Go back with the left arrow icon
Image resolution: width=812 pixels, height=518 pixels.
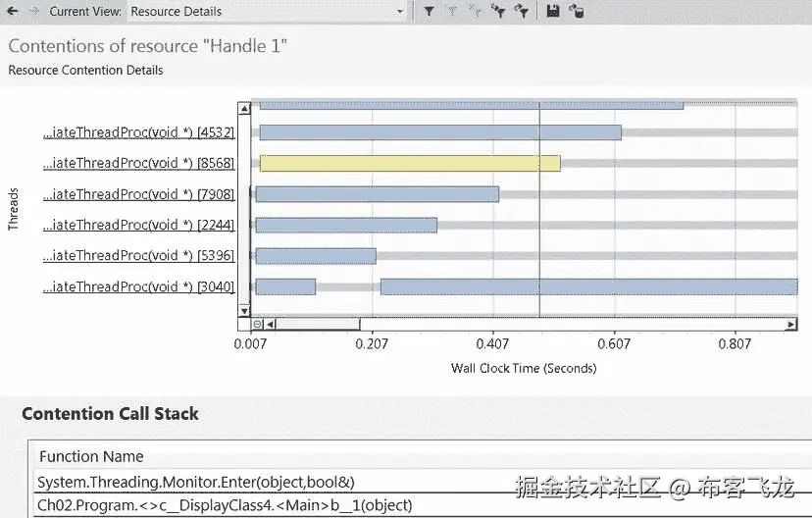[13, 11]
